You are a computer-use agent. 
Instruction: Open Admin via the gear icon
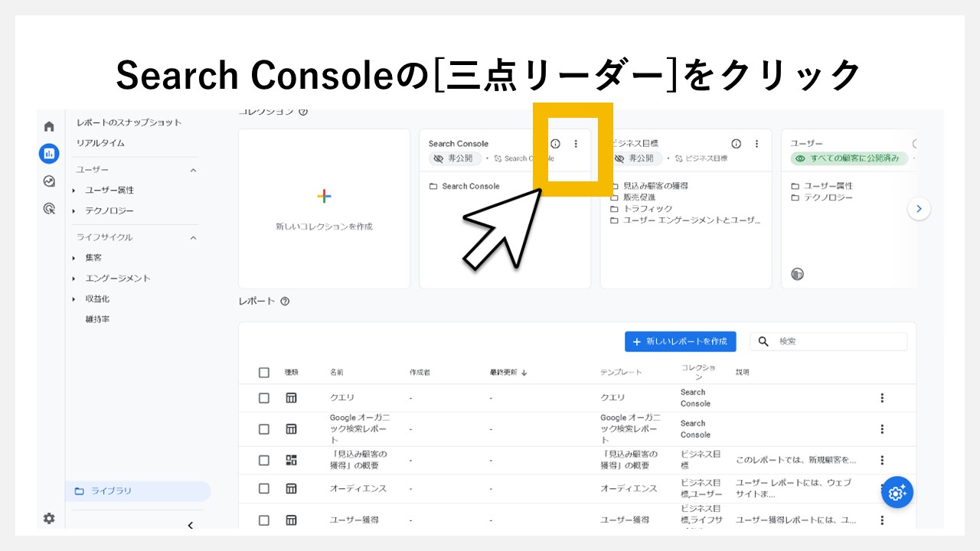49,518
